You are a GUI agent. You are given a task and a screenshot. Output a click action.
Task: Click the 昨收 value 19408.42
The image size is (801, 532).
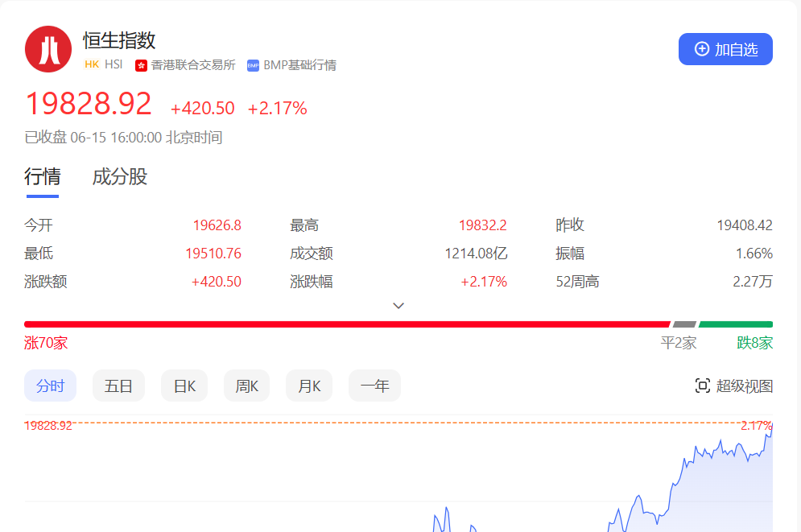[x=745, y=225]
